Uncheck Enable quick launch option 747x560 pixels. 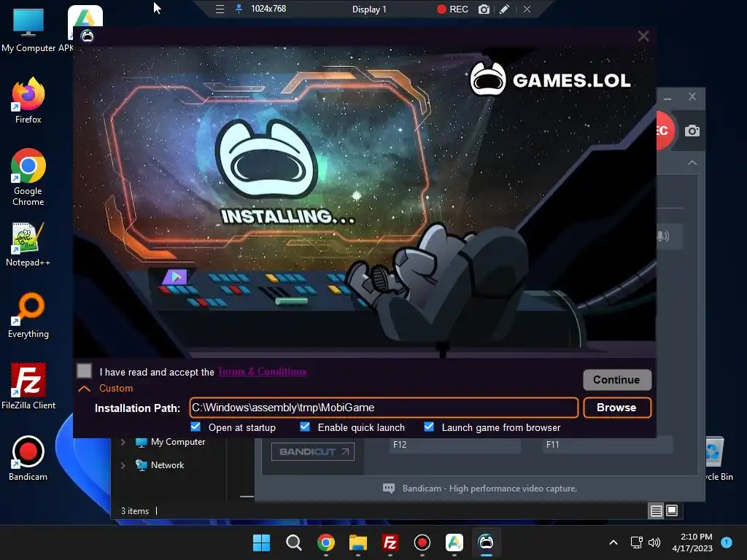305,427
